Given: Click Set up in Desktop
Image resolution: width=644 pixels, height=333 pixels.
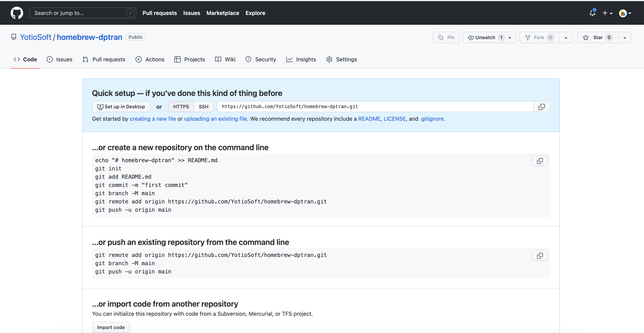Looking at the screenshot, I should [x=121, y=107].
